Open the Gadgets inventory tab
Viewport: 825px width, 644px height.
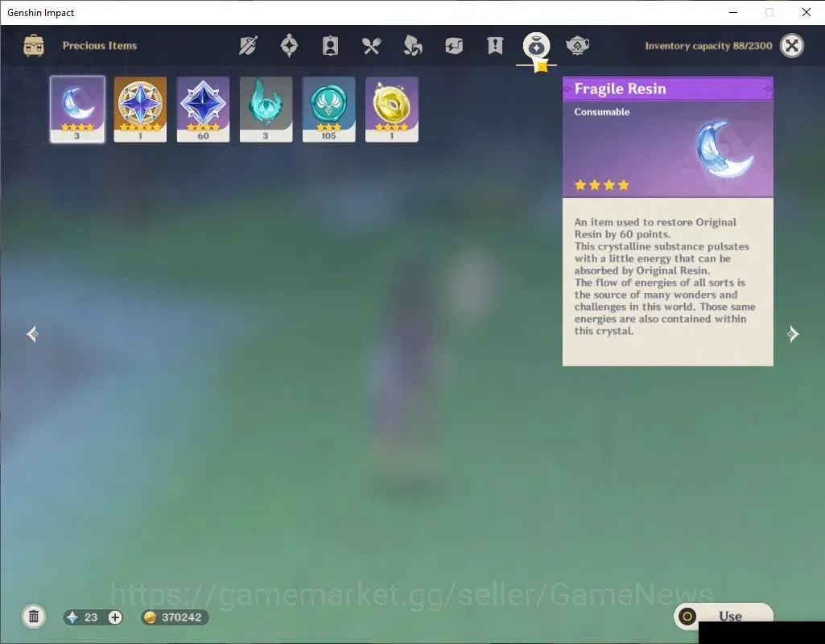tap(453, 46)
